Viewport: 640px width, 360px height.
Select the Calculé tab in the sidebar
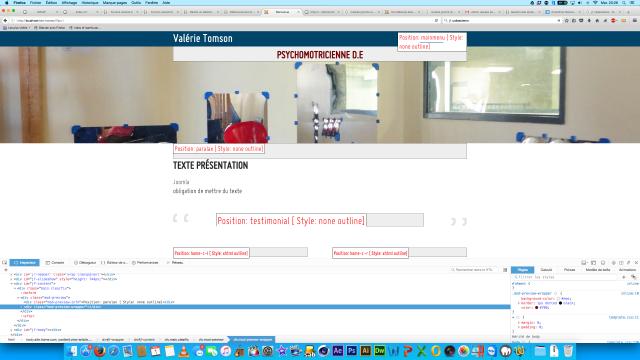pyautogui.click(x=546, y=270)
